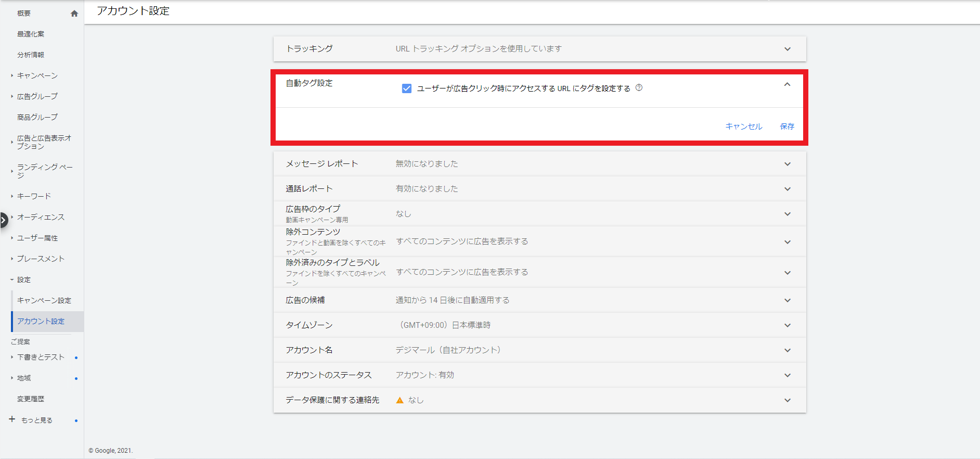Expand the メッセージ レポート row
This screenshot has height=459, width=980.
click(x=540, y=164)
